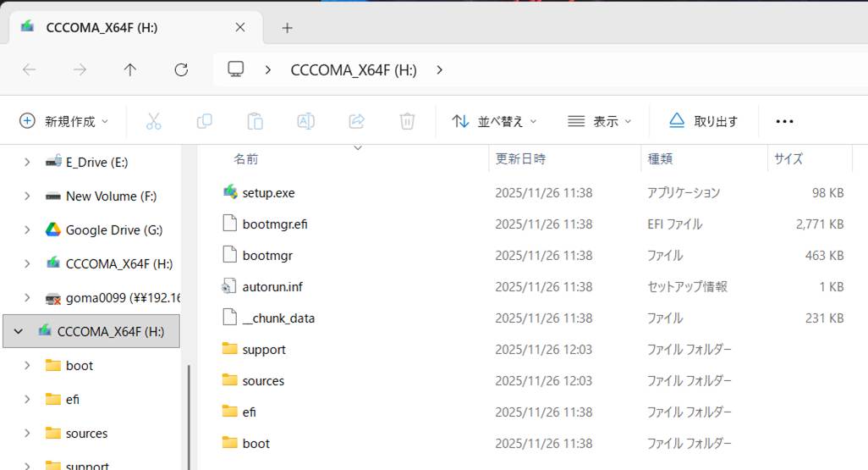The width and height of the screenshot is (868, 470).
Task: Go up one folder level
Action: tap(129, 70)
